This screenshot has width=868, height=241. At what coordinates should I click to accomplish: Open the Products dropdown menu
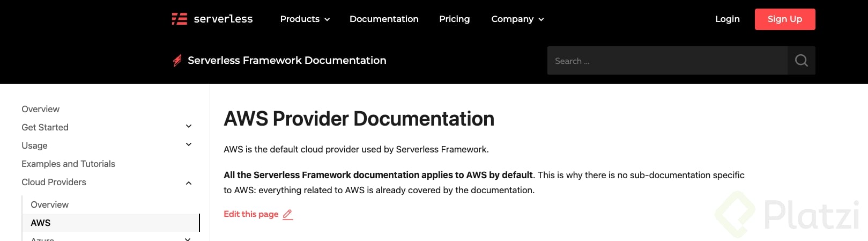pyautogui.click(x=305, y=19)
